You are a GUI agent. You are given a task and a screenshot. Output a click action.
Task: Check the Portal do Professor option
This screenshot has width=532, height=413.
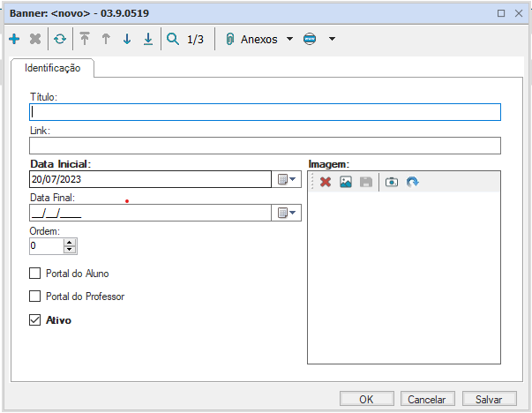point(35,297)
